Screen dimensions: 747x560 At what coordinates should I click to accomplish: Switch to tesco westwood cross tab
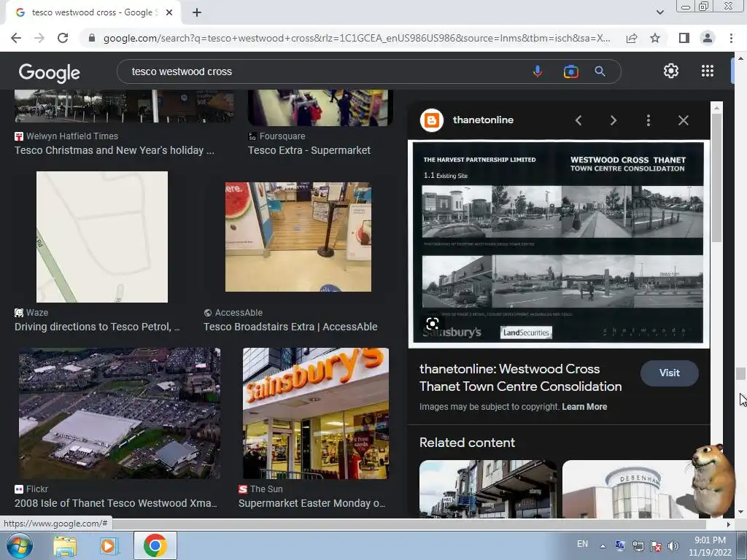click(93, 13)
